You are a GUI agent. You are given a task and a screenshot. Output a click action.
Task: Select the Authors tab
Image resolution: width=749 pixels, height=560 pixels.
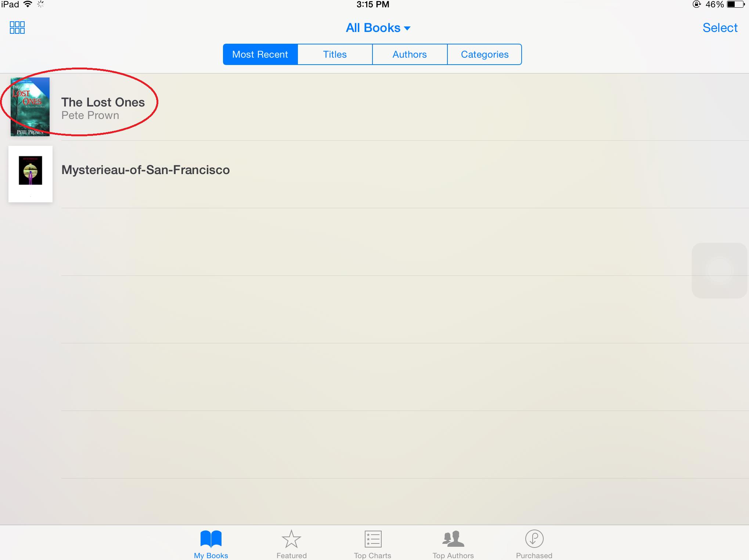click(410, 54)
